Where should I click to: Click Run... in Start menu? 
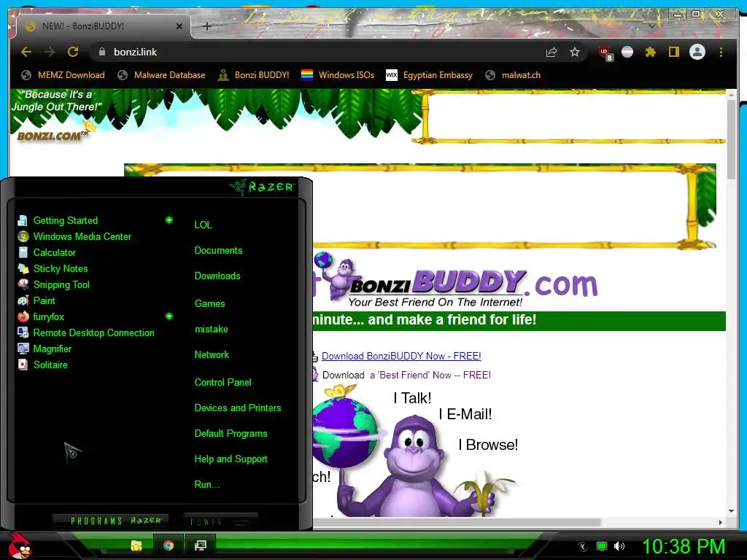[206, 485]
